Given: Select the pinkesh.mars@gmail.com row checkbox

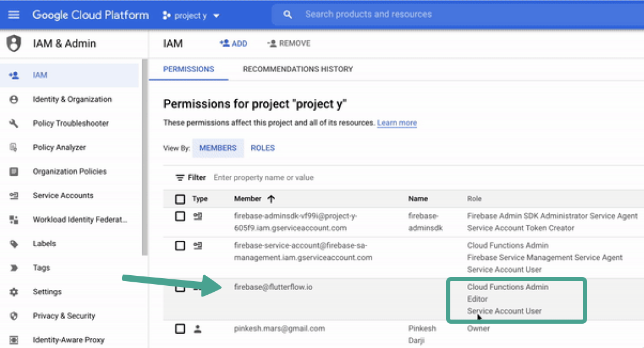Looking at the screenshot, I should 180,328.
